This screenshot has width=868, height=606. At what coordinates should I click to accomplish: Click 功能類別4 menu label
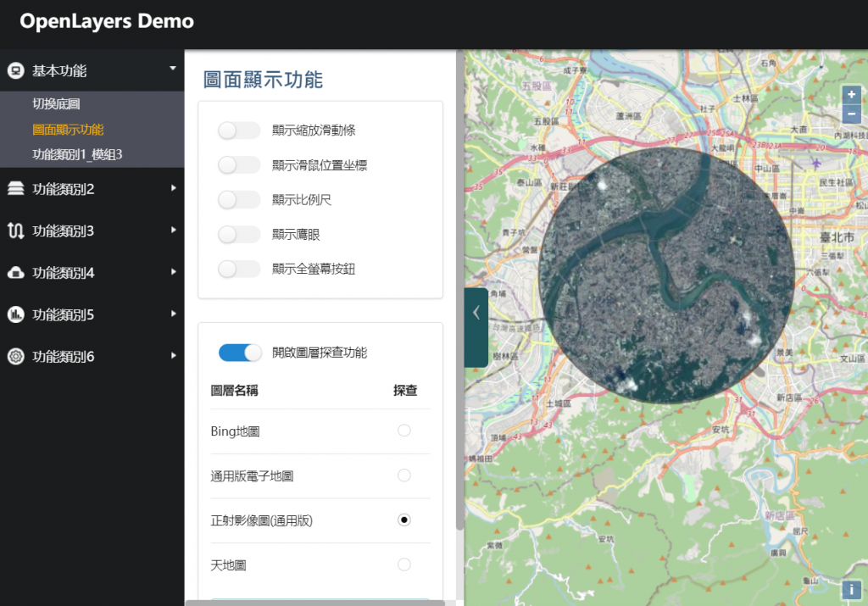[63, 273]
